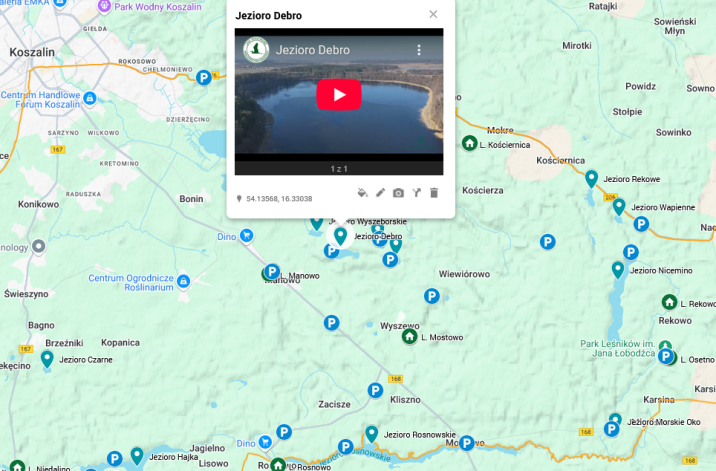Click the Jezioro Wyszeborskie marker

coord(316,222)
